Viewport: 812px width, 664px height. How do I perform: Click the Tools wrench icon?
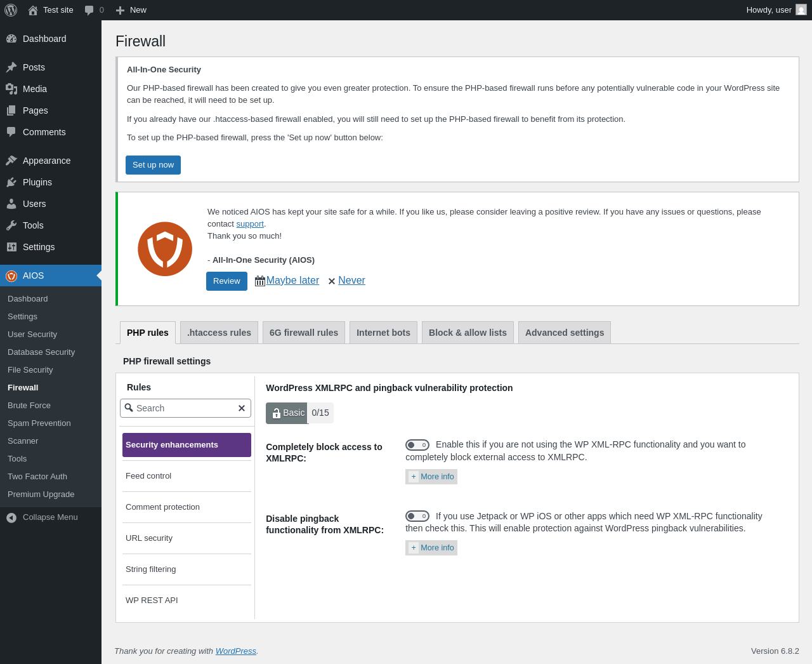(x=11, y=225)
